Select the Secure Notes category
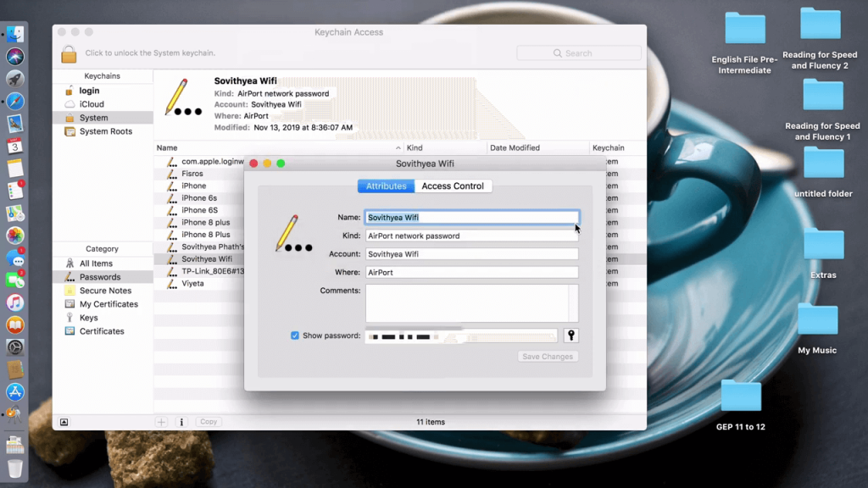 click(103, 291)
